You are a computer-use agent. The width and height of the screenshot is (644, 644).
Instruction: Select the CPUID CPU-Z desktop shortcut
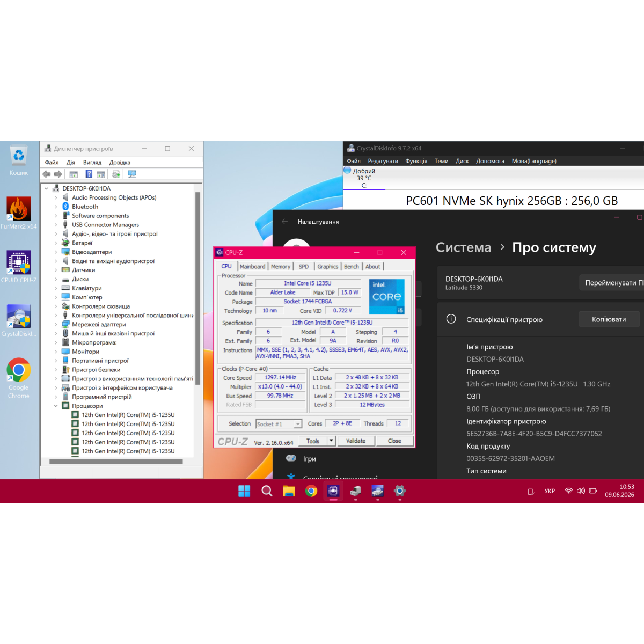19,267
